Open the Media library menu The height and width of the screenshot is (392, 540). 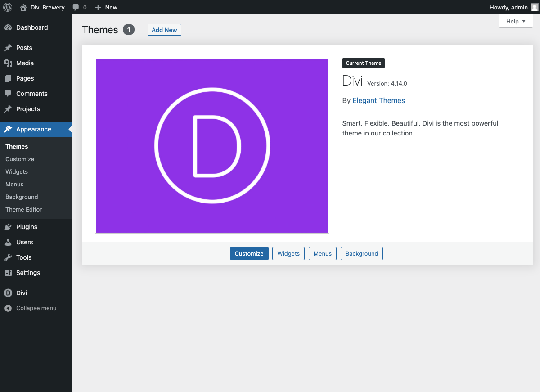click(36, 63)
